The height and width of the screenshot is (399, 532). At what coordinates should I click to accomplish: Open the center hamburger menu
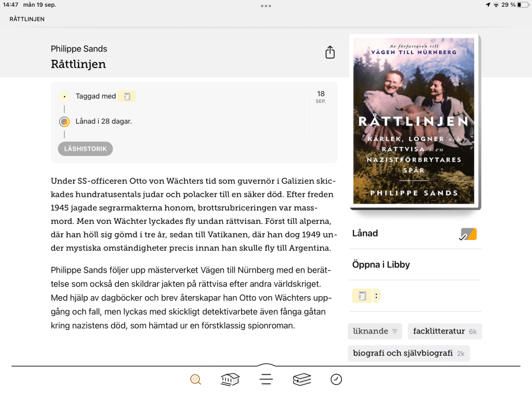tap(266, 380)
